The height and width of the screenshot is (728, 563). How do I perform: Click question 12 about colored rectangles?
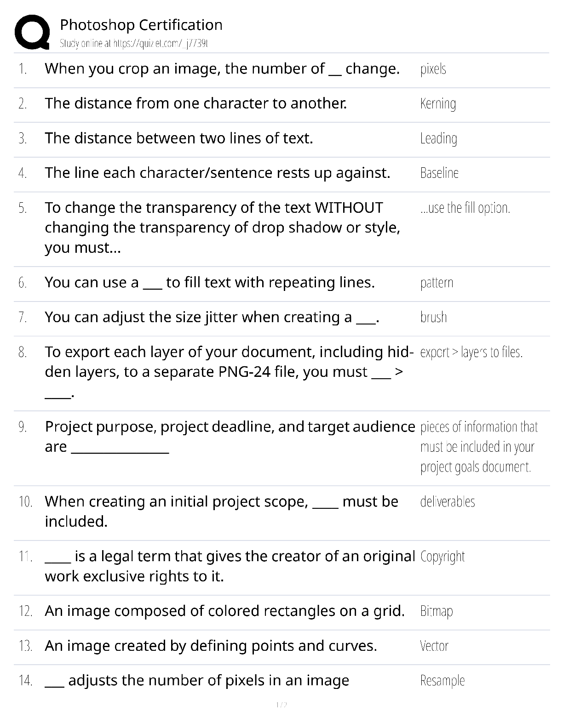(x=225, y=611)
